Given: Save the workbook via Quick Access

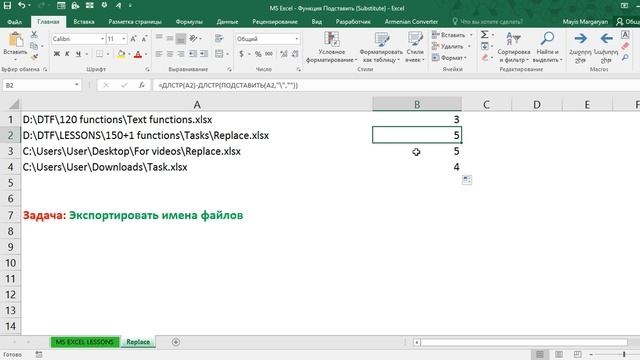Looking at the screenshot, I should click(7, 6).
